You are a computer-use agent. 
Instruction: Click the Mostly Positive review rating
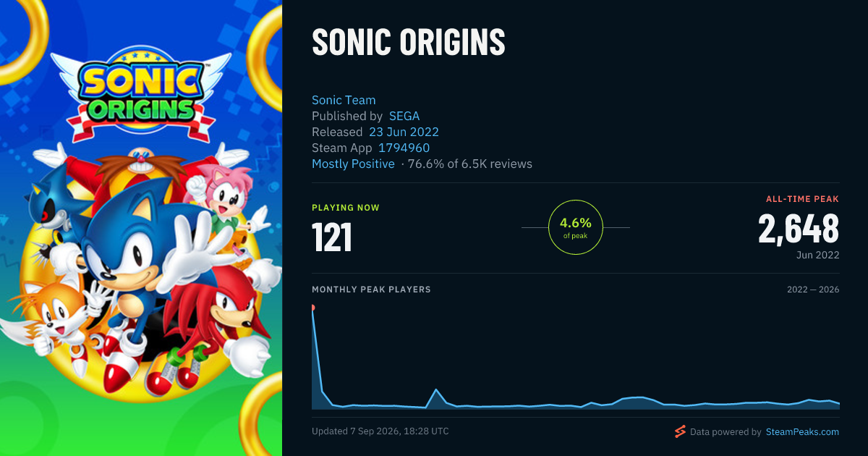(x=353, y=164)
